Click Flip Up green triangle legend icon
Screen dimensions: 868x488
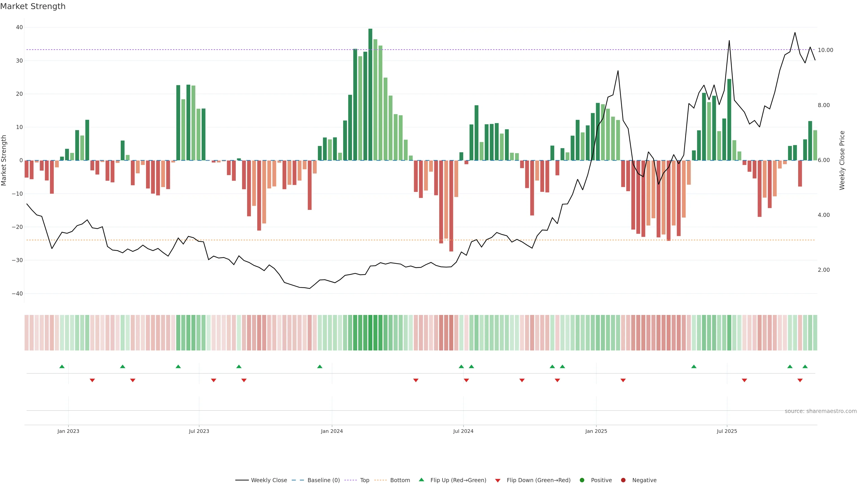[421, 480]
